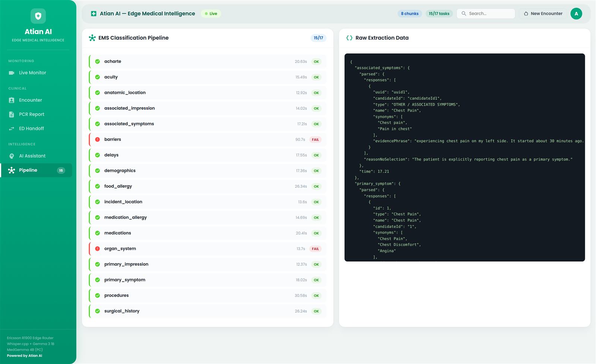Select the primary_impression task name
Screen dimensions: 596x364
click(126, 264)
